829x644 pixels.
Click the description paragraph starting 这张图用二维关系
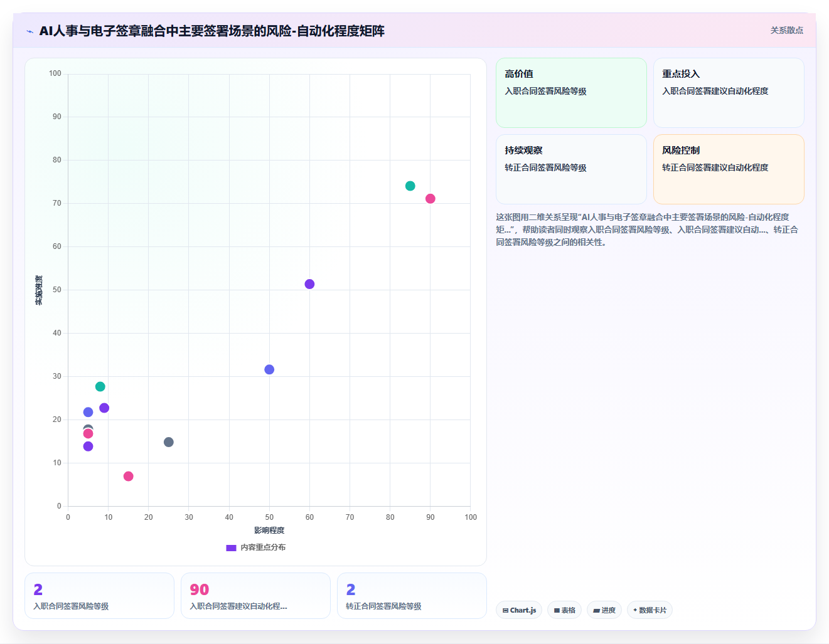(x=647, y=230)
